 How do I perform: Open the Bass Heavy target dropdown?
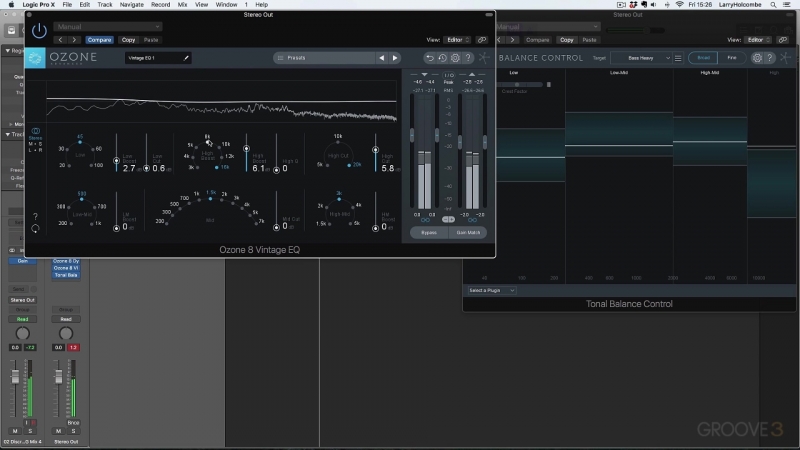[641, 58]
